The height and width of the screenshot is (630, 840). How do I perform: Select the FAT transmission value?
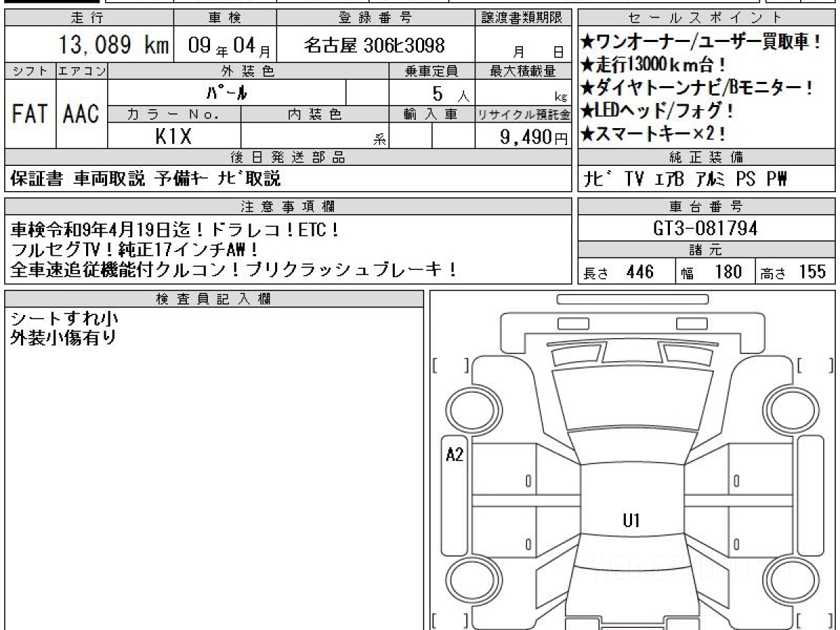(x=30, y=114)
